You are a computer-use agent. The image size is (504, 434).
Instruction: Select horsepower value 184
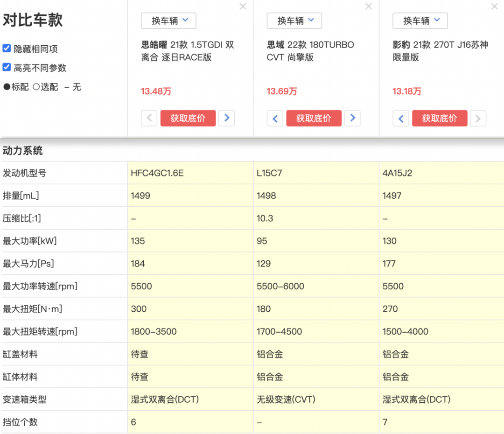[x=138, y=264]
